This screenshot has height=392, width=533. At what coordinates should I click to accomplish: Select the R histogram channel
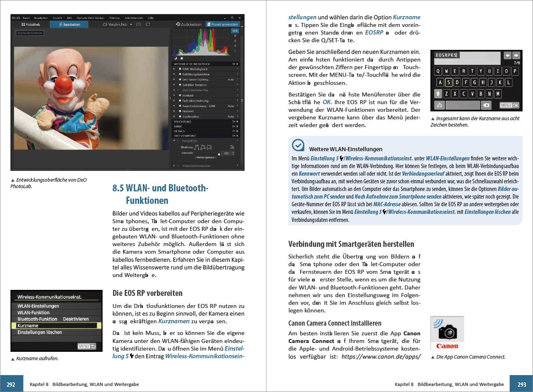pos(235,36)
